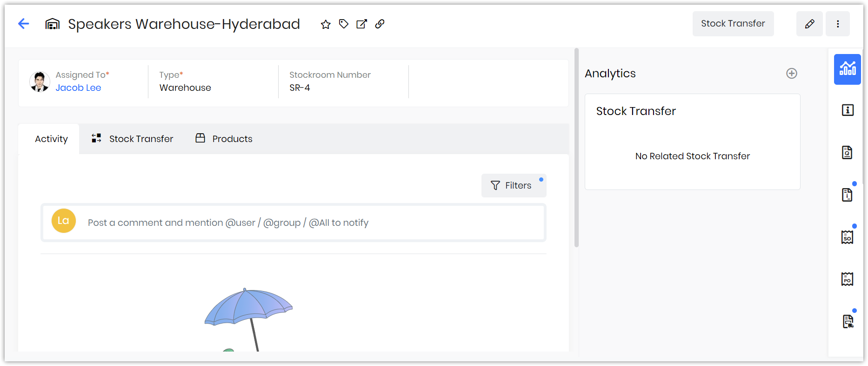The width and height of the screenshot is (868, 366).
Task: Open record in new window icon
Action: click(x=361, y=24)
